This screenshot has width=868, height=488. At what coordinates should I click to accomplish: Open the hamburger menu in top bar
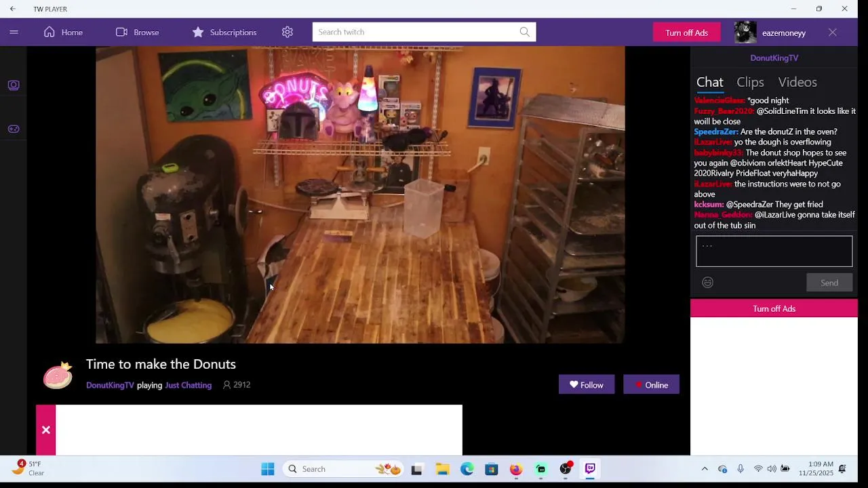pos(14,32)
